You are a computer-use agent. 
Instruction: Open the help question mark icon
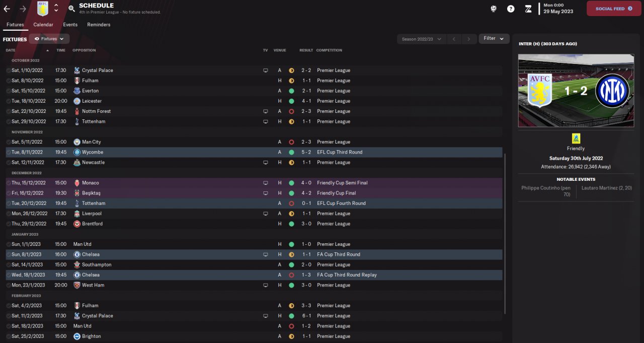coord(511,9)
